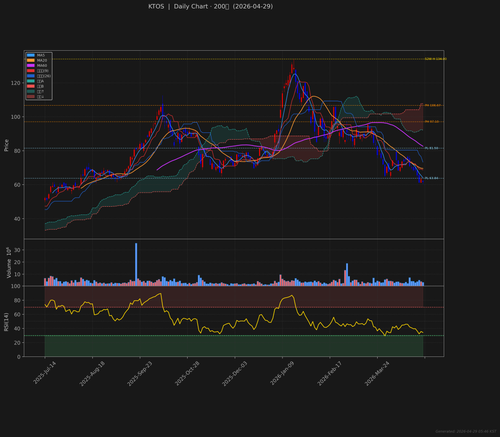Click the teal legend swatch
Image resolution: width=500 pixels, height=437 pixels.
click(x=31, y=81)
